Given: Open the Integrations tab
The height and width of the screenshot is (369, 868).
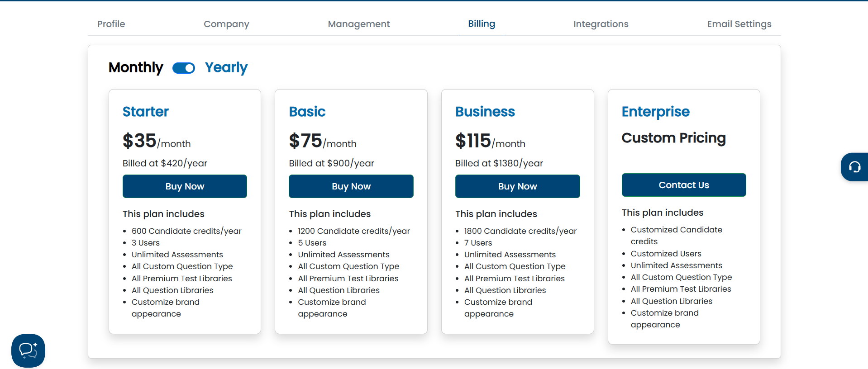Looking at the screenshot, I should pos(601,24).
